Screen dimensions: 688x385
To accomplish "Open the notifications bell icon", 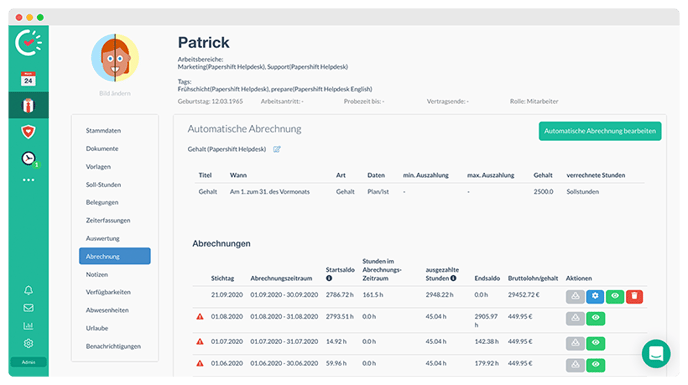I will point(29,290).
